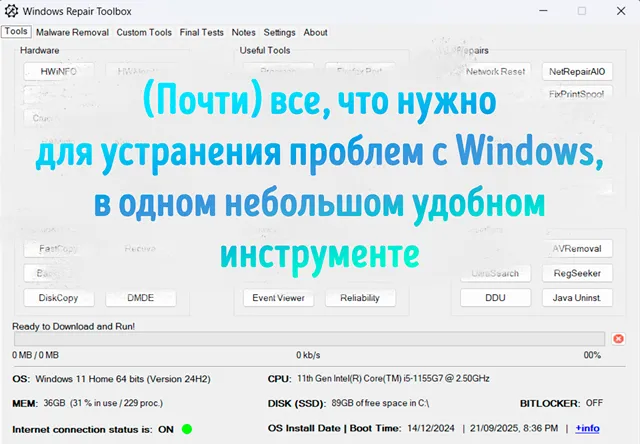Switch to Malware Removal tab
Viewport: 640px width, 444px height.
[x=72, y=32]
